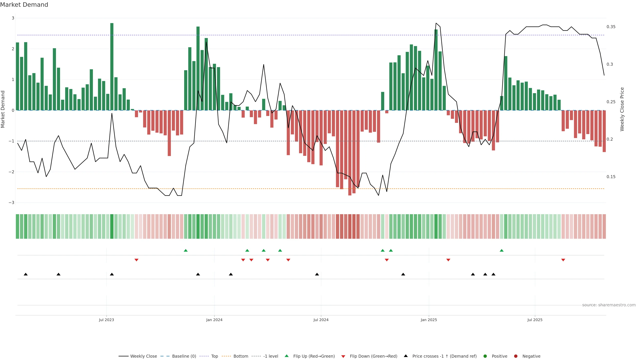Click the Market Demand chart title
The width and height of the screenshot is (644, 362).
click(24, 5)
